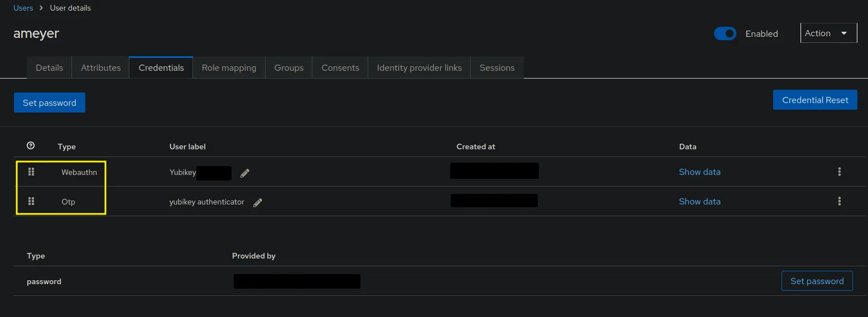Show data for the Otp credential
The width and height of the screenshot is (868, 317).
pyautogui.click(x=700, y=202)
